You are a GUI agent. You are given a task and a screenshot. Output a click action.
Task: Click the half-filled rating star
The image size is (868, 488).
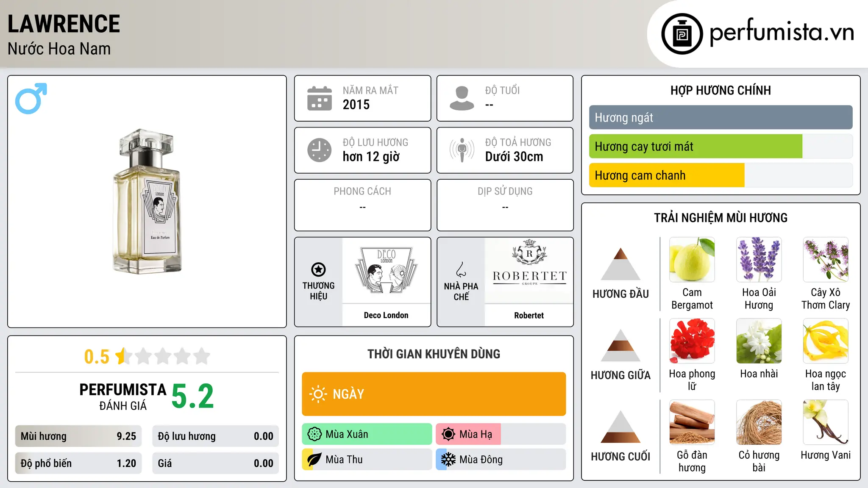(123, 356)
